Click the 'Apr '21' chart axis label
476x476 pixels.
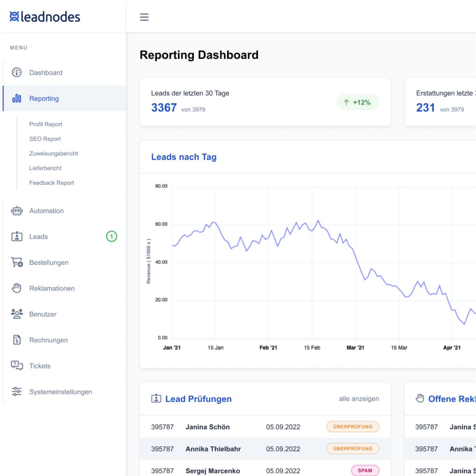click(452, 347)
